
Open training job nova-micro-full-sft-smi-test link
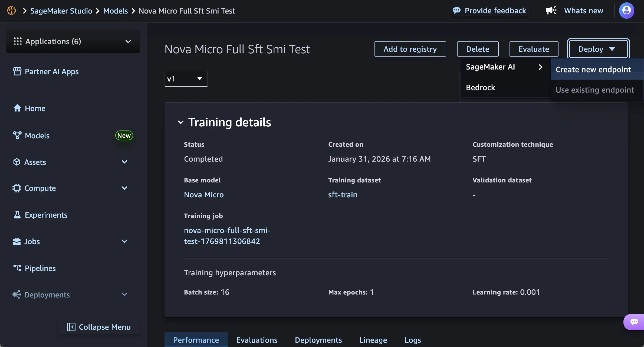coord(227,235)
